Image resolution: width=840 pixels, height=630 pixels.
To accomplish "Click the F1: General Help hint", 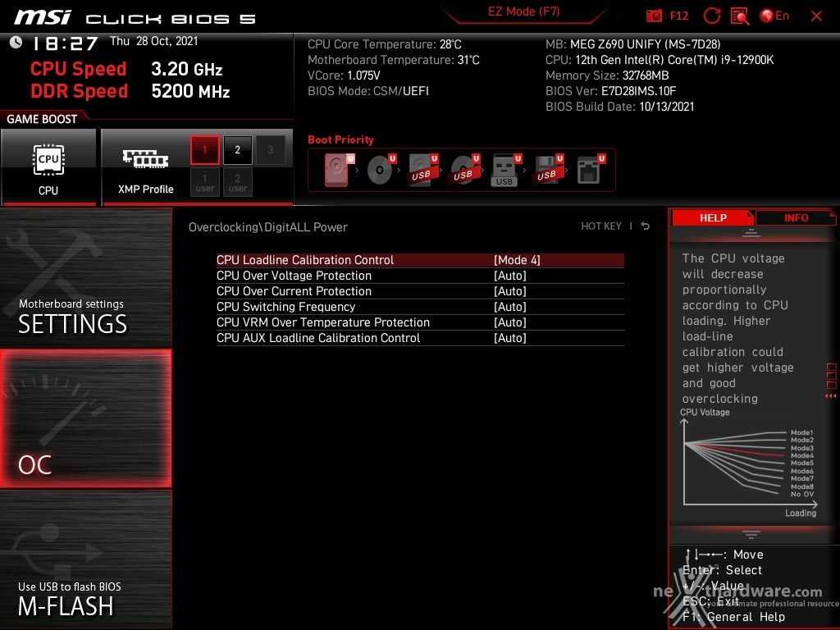I will click(x=734, y=617).
